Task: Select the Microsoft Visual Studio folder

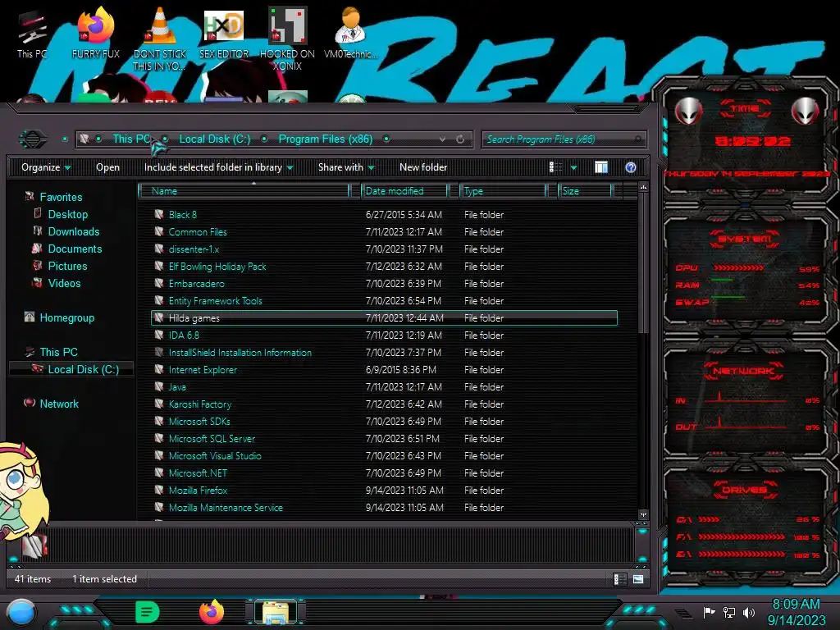Action: point(215,456)
